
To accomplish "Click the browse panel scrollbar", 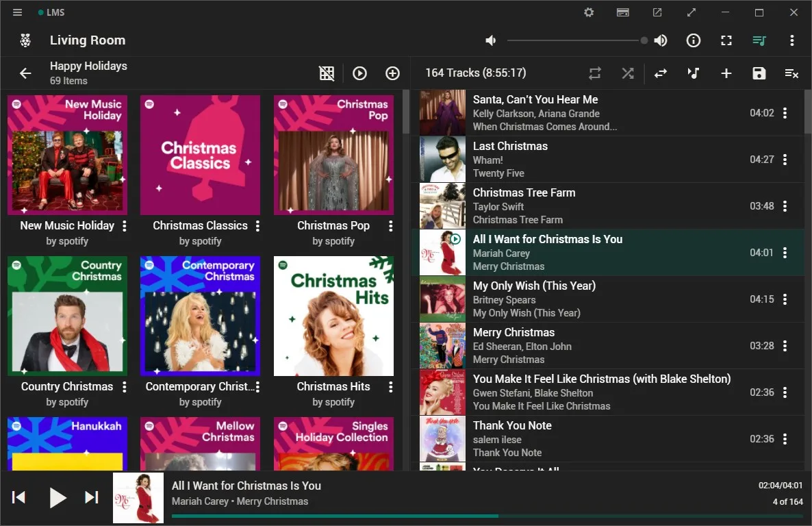I will (406, 112).
